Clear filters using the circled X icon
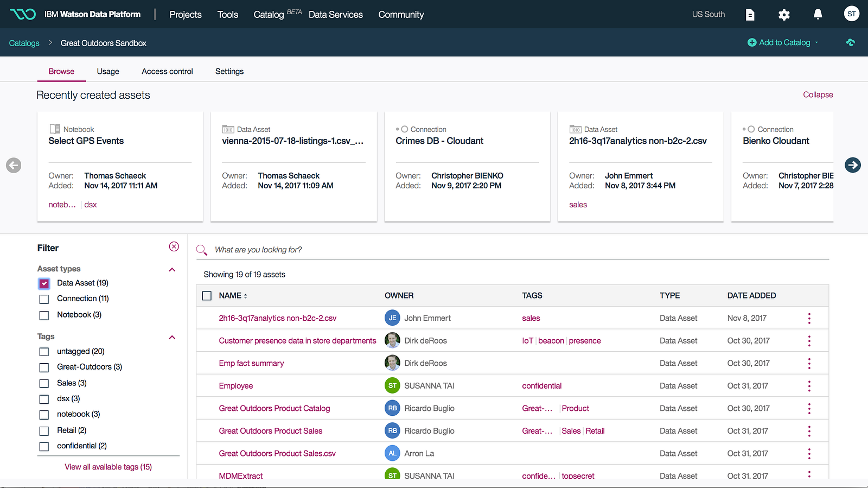This screenshot has width=868, height=488. pos(174,246)
